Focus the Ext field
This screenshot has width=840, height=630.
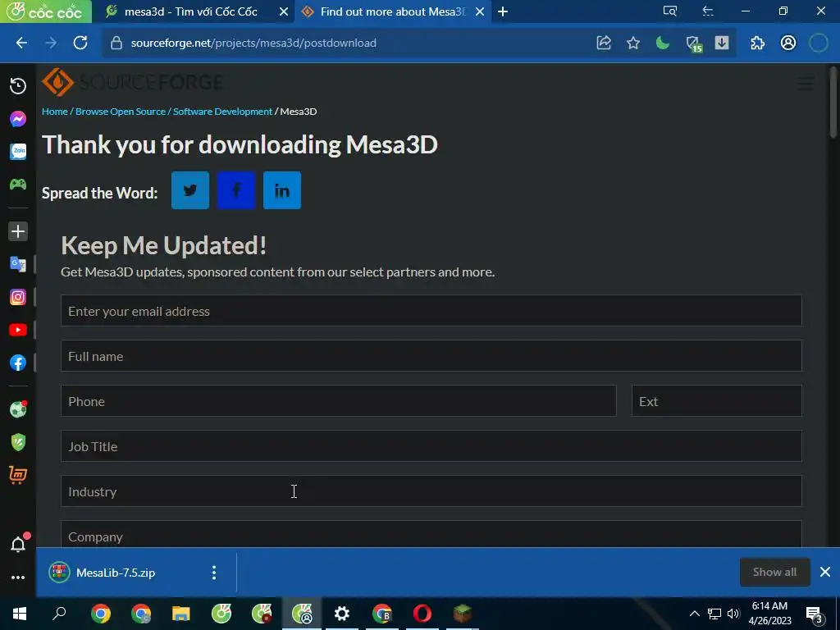(717, 400)
